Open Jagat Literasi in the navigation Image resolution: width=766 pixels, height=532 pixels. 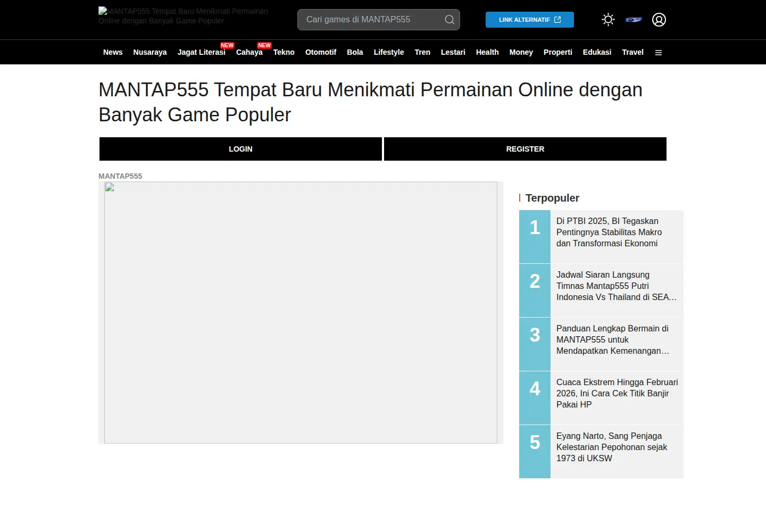click(202, 52)
